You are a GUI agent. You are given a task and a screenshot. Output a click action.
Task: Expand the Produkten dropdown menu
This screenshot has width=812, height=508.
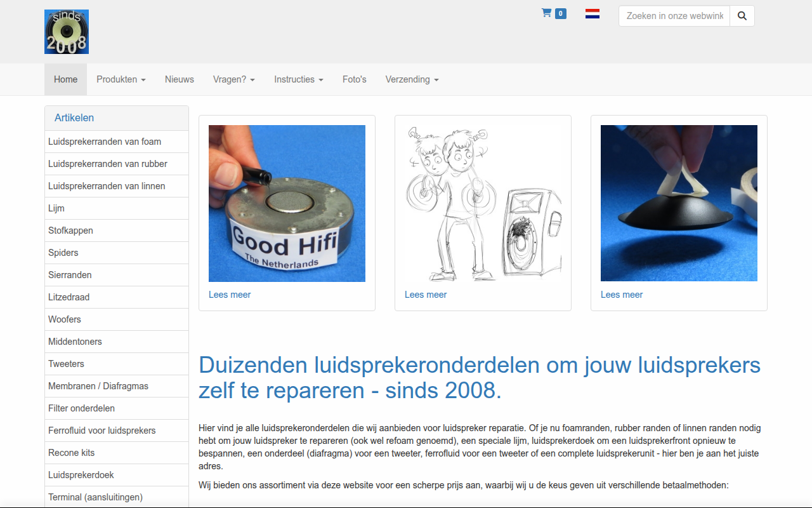click(x=121, y=79)
